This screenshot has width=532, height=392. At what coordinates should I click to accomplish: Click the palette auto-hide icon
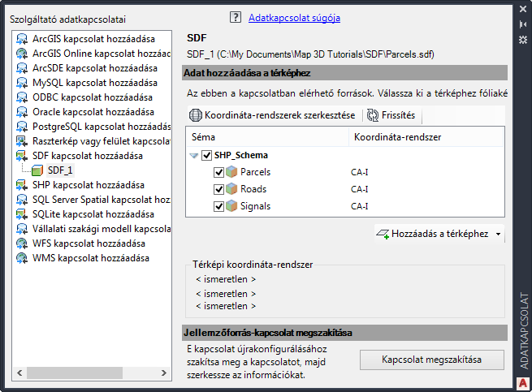coord(523,24)
